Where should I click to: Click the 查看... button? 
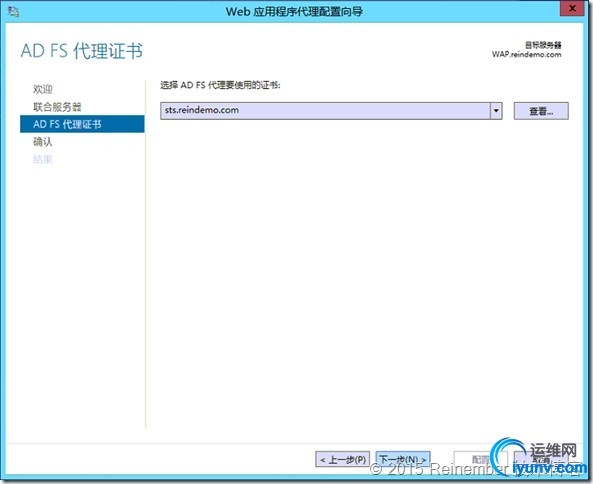pos(541,111)
